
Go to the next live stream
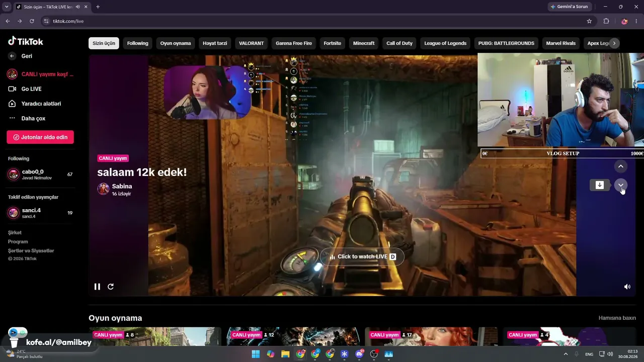tap(621, 185)
